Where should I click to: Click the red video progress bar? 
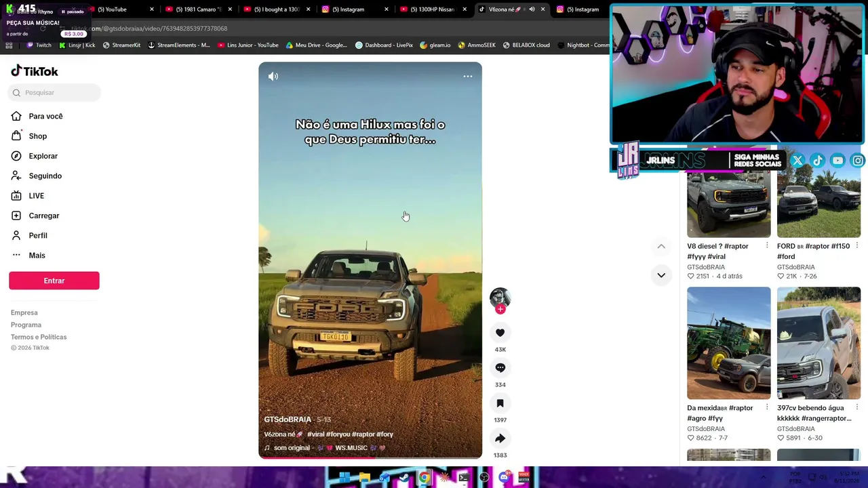(x=370, y=457)
